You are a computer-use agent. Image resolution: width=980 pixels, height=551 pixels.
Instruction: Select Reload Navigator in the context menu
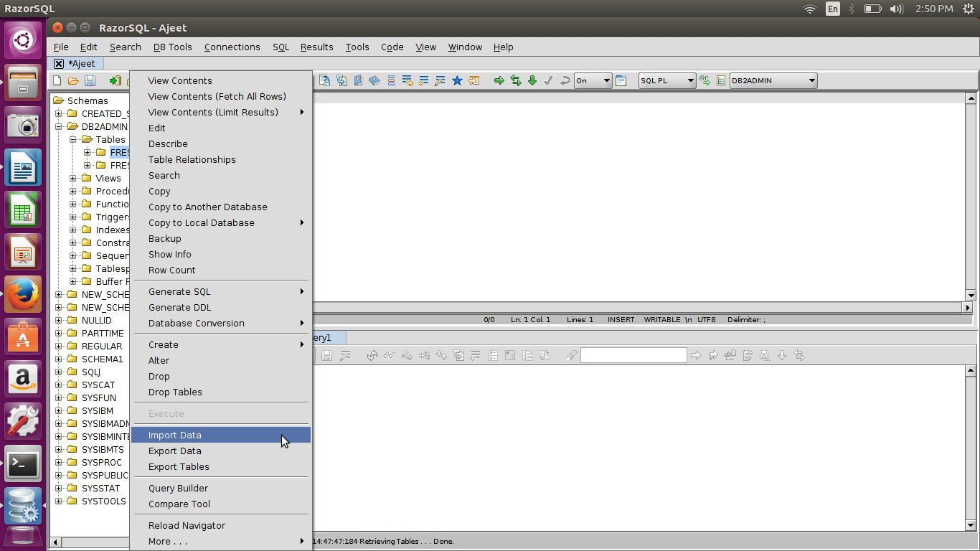tap(221, 525)
